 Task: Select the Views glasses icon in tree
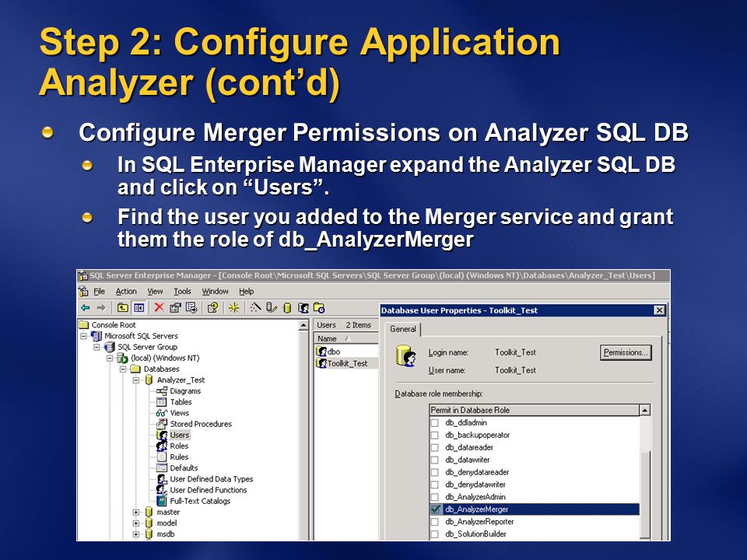(x=162, y=413)
